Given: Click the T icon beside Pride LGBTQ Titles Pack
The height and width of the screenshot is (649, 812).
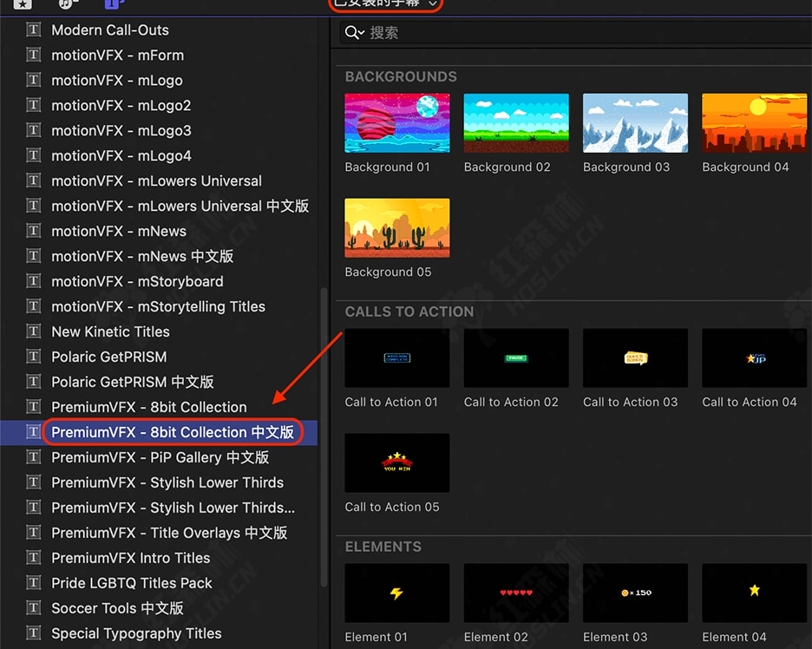Looking at the screenshot, I should click(34, 583).
